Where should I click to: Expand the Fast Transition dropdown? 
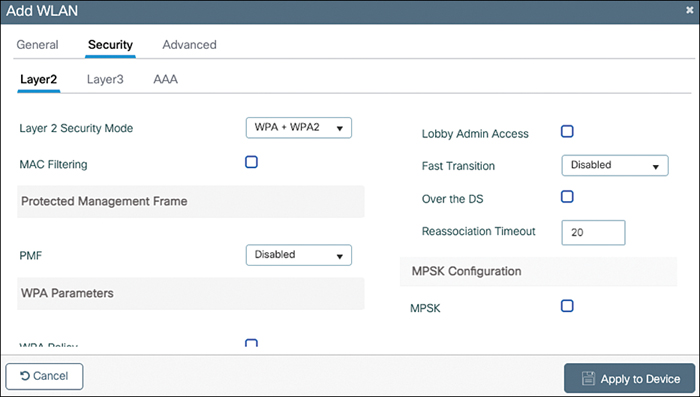click(615, 166)
